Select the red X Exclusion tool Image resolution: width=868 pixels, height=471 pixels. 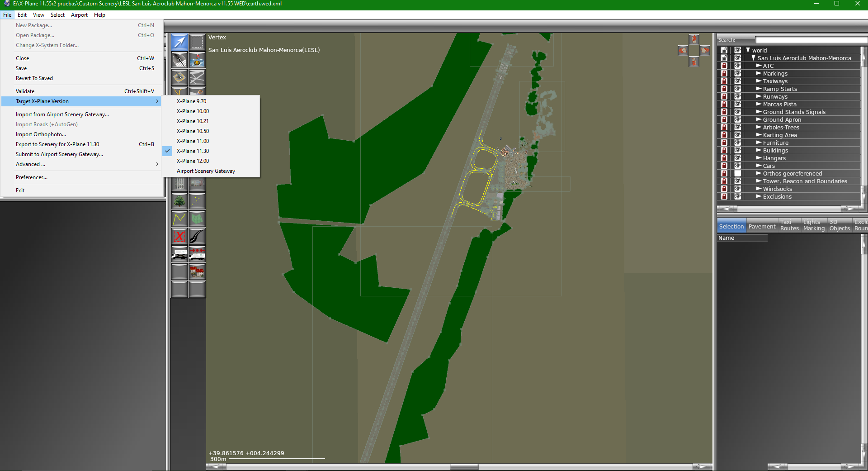[179, 236]
